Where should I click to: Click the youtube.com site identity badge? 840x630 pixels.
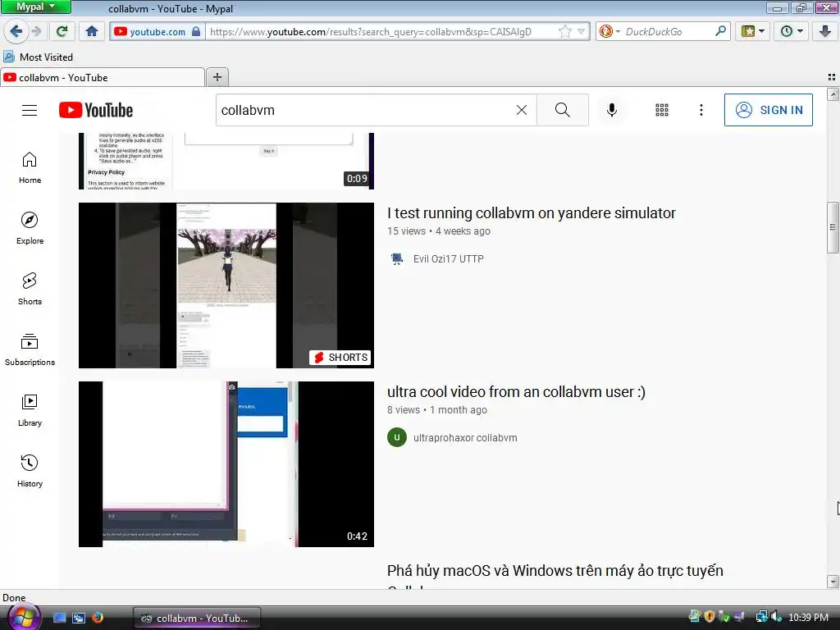coord(157,32)
